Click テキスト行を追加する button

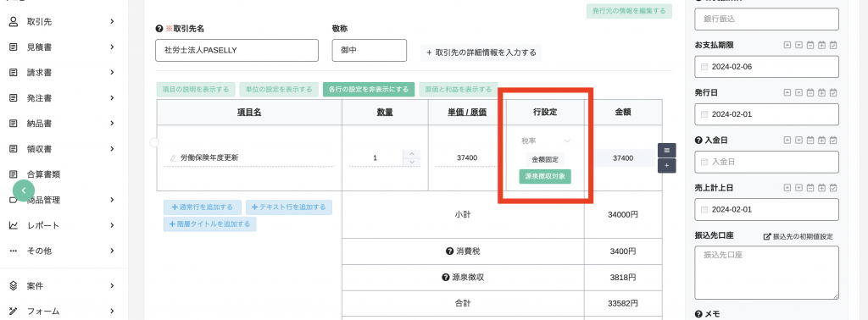coord(289,207)
